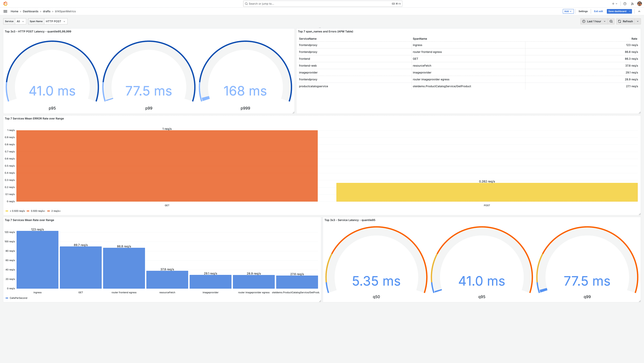
Task: Click the HTTP POST Latency panel title
Action: [x=38, y=31]
